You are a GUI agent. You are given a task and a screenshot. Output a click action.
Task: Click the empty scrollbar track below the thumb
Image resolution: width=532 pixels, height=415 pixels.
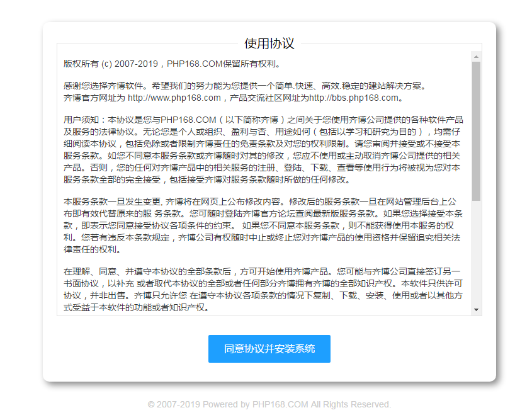point(476,253)
